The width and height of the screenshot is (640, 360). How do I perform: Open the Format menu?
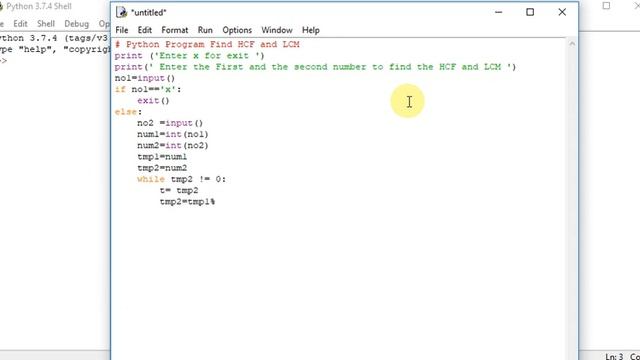click(175, 30)
